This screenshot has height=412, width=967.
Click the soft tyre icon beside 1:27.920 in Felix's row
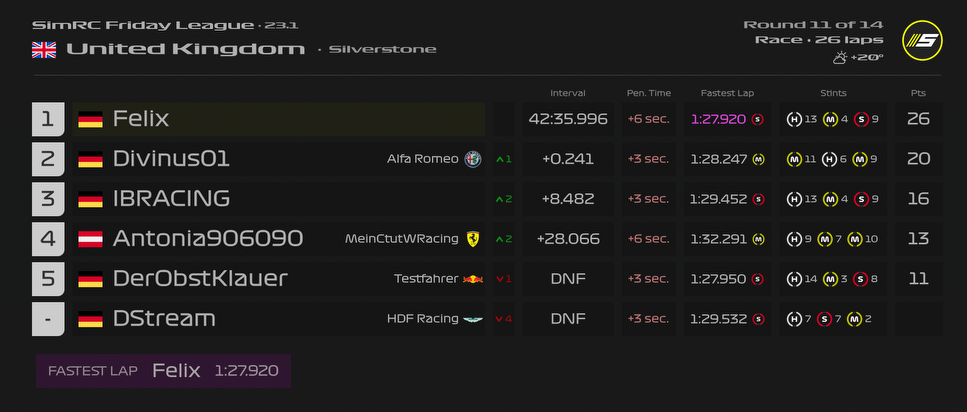point(758,119)
